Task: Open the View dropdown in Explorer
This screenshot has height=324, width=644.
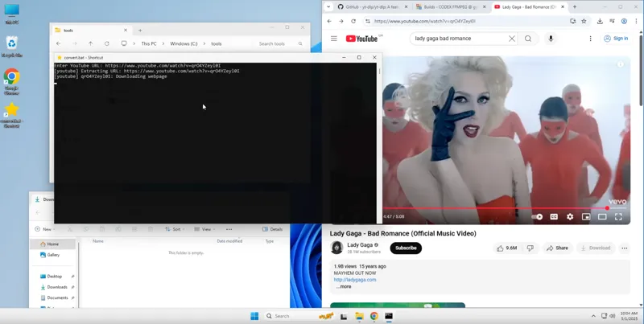Action: (204, 229)
